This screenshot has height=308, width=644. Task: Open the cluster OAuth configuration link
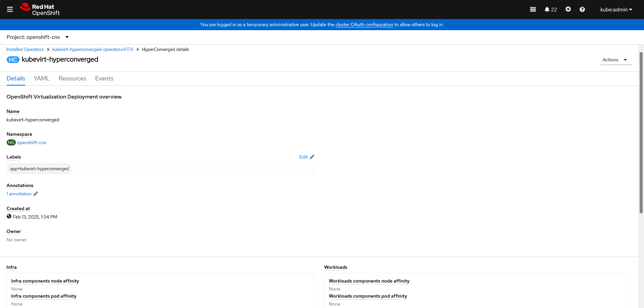364,24
